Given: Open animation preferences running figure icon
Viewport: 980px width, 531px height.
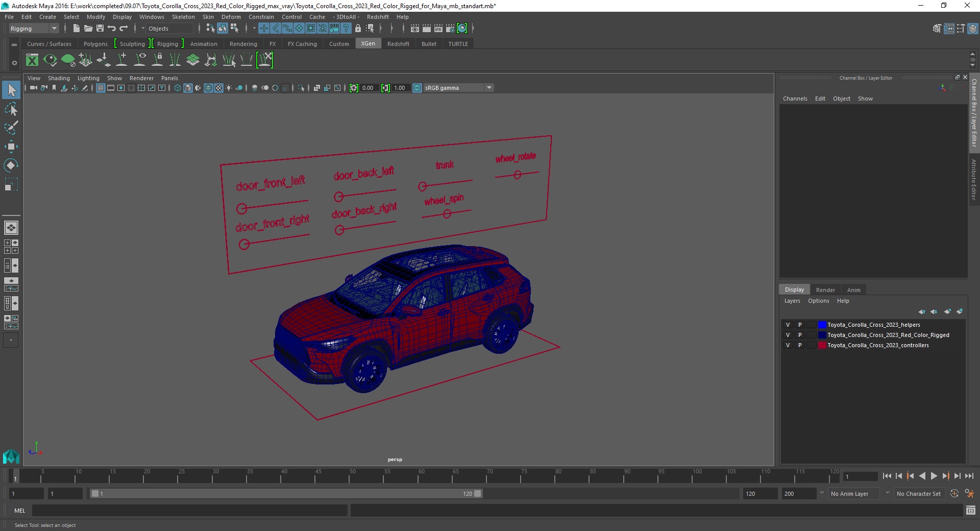Looking at the screenshot, I should [969, 494].
